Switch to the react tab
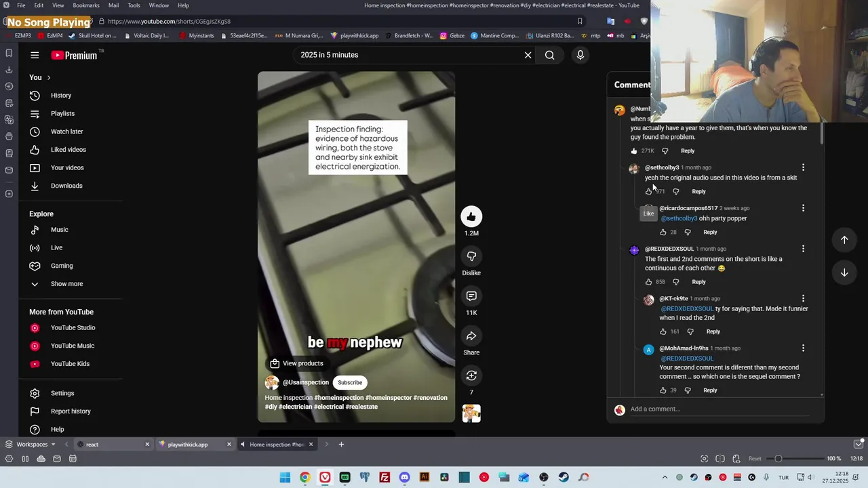 (113, 445)
